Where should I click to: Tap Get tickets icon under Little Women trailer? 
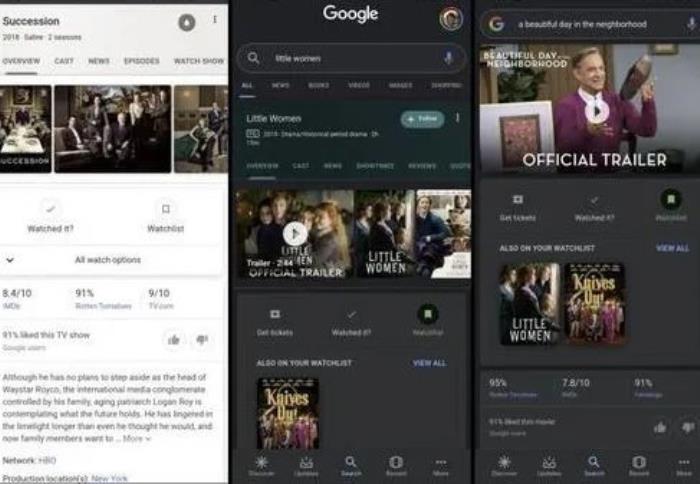click(275, 314)
